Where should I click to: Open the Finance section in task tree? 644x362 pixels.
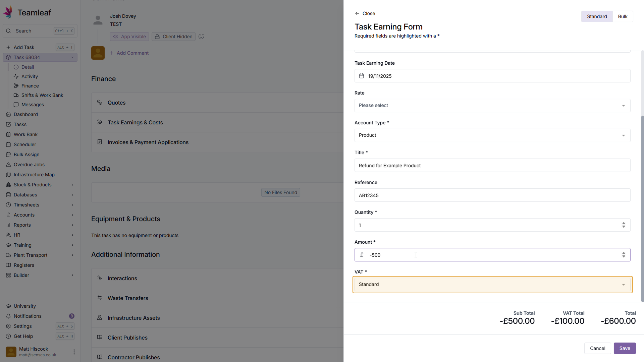click(30, 86)
